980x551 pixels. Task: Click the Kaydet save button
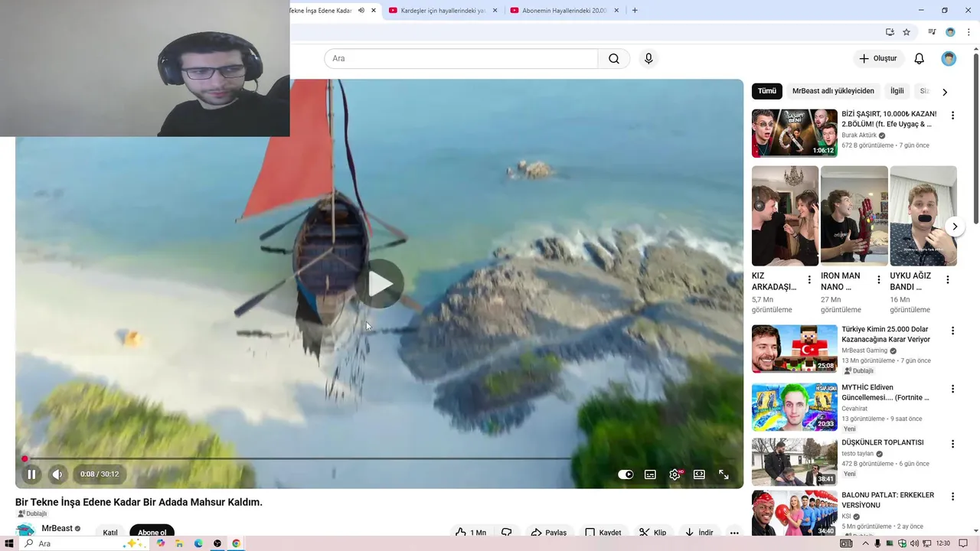click(603, 533)
